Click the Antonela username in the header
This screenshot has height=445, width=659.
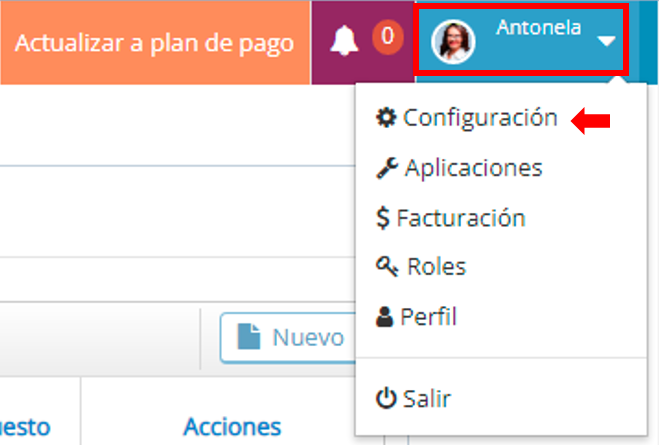tap(538, 28)
